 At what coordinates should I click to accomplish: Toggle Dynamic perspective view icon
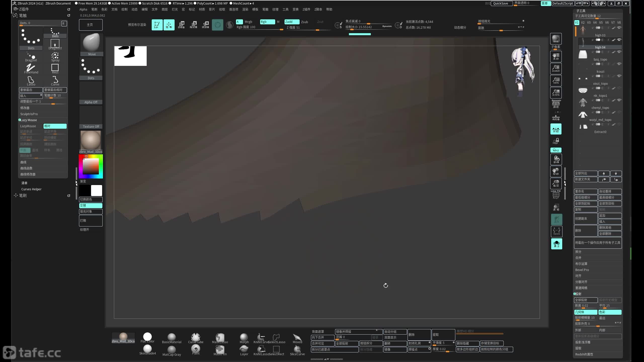click(556, 104)
